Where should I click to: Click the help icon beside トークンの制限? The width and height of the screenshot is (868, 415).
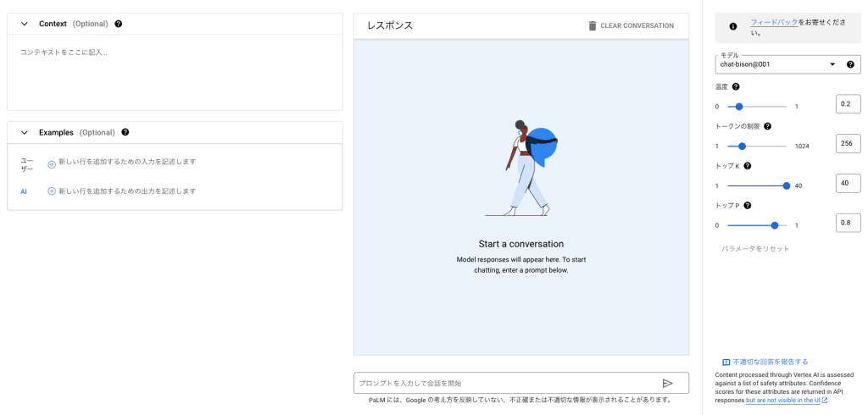tap(767, 126)
